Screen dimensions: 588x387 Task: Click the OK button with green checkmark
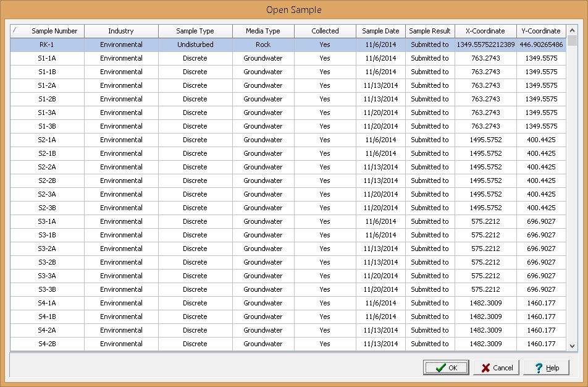point(446,368)
